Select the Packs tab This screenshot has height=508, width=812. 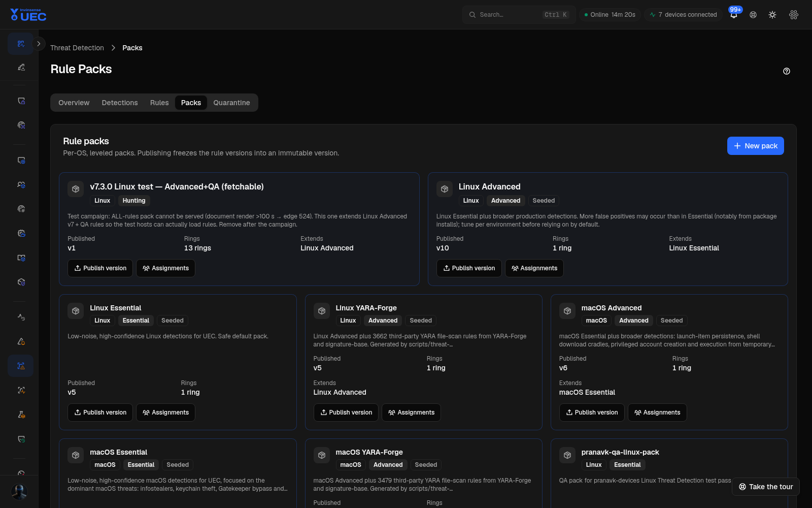[x=191, y=103]
